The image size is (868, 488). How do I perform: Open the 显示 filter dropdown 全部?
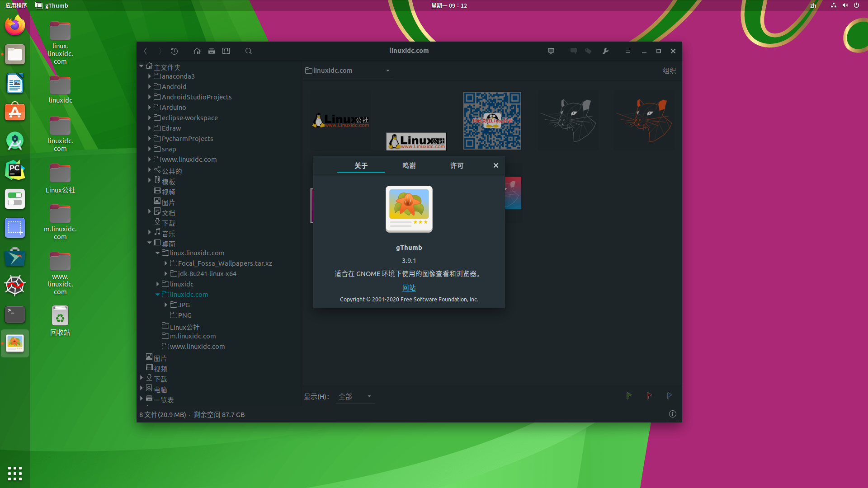pyautogui.click(x=355, y=396)
